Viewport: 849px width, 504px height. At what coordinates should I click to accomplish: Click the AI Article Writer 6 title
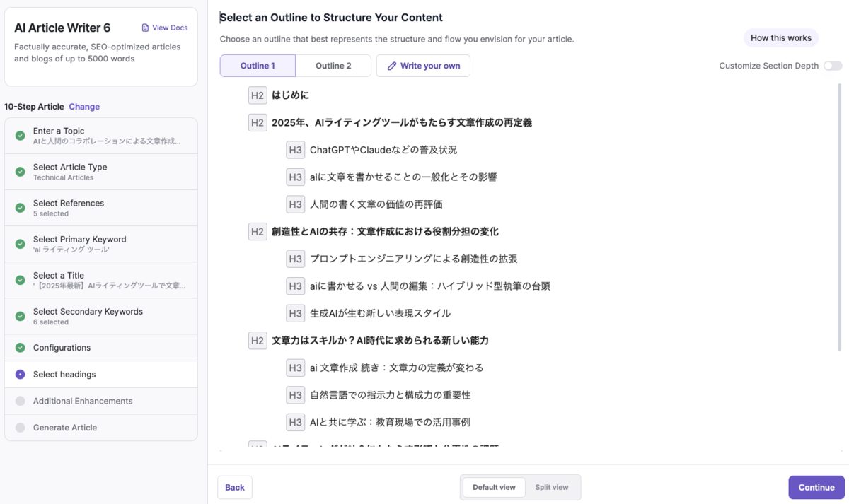coord(62,28)
